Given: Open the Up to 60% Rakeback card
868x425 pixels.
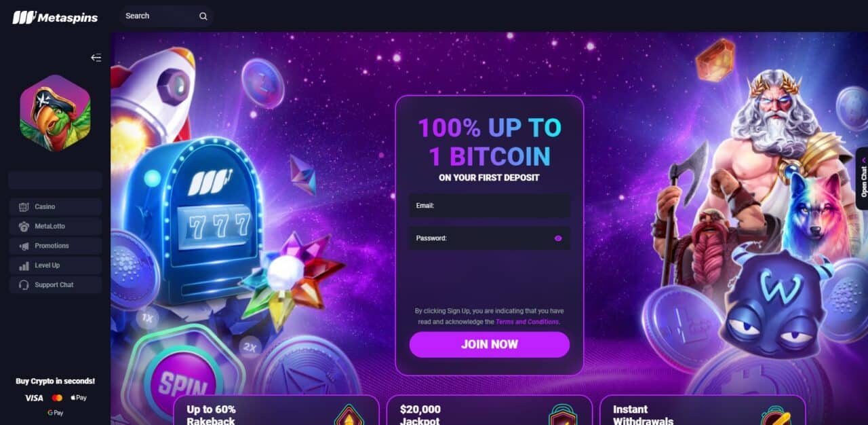Looking at the screenshot, I should 277,411.
